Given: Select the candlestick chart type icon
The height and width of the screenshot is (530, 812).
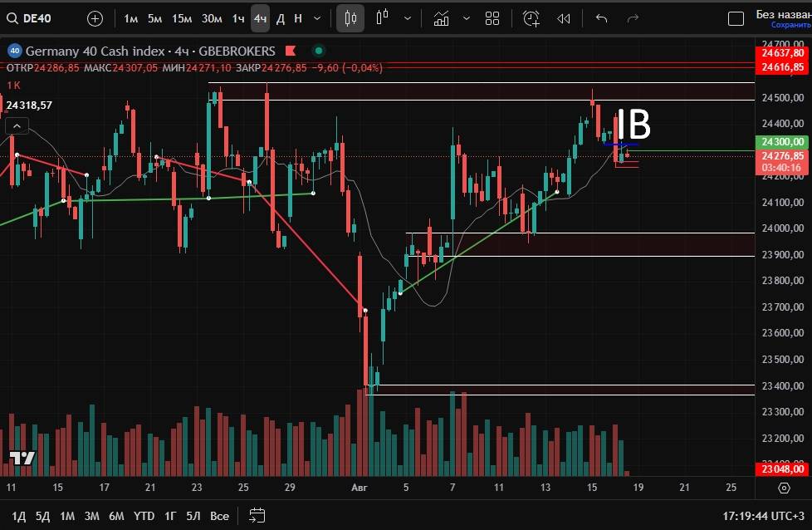Looking at the screenshot, I should (350, 18).
